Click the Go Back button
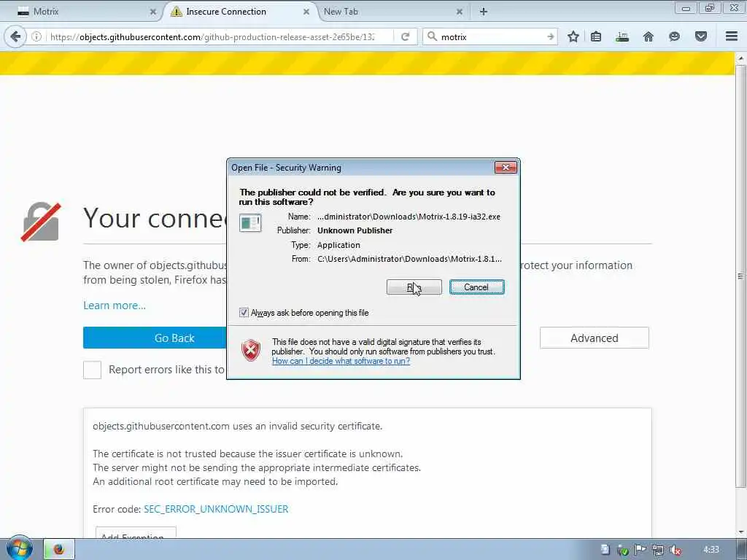Image resolution: width=747 pixels, height=560 pixels. click(x=155, y=338)
